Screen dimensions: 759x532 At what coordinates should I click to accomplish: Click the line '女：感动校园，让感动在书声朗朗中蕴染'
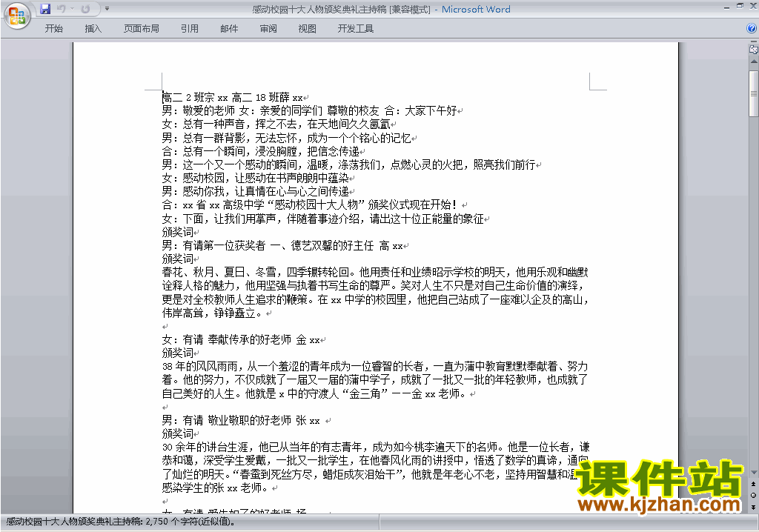coord(259,178)
